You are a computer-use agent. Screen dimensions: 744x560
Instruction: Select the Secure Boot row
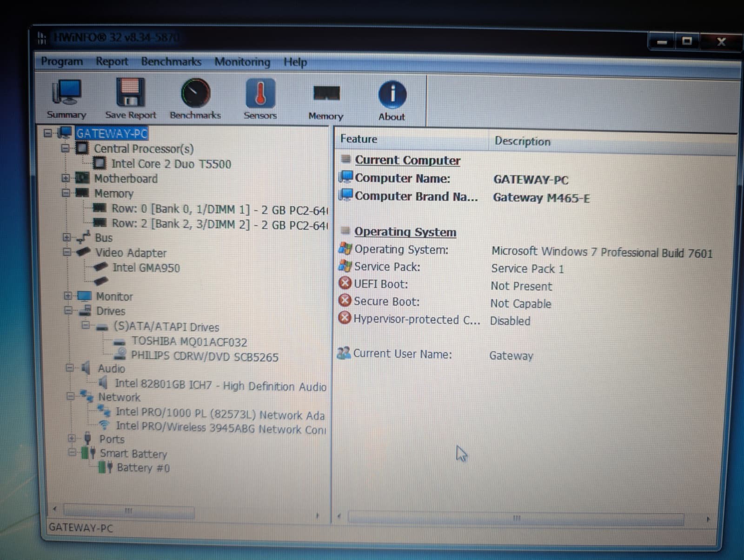click(x=445, y=302)
